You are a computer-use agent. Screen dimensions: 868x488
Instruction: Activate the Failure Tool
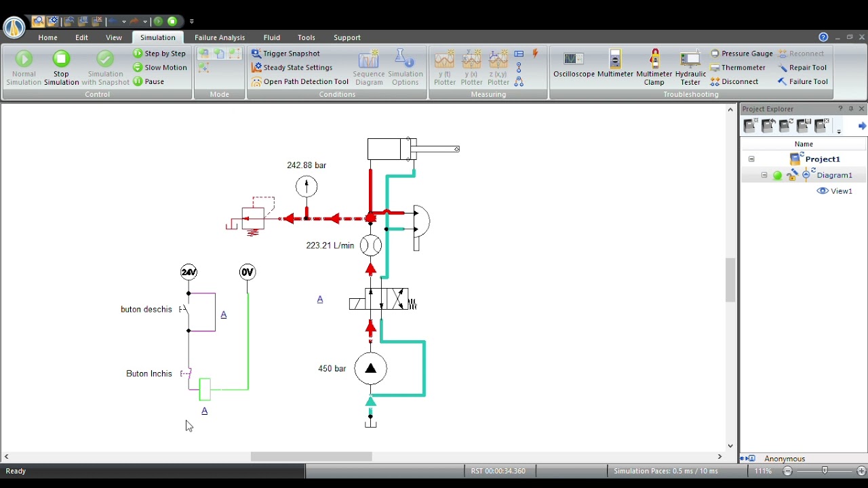coord(803,81)
